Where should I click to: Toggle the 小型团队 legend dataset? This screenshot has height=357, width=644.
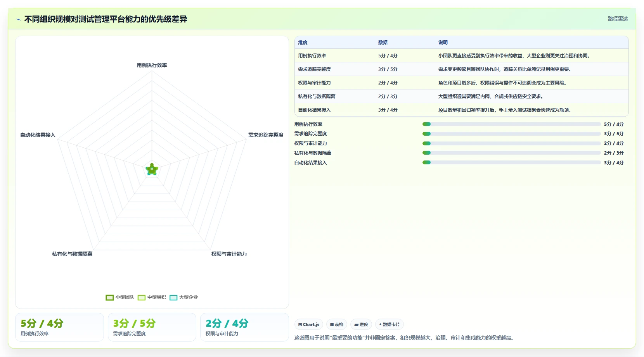click(119, 297)
